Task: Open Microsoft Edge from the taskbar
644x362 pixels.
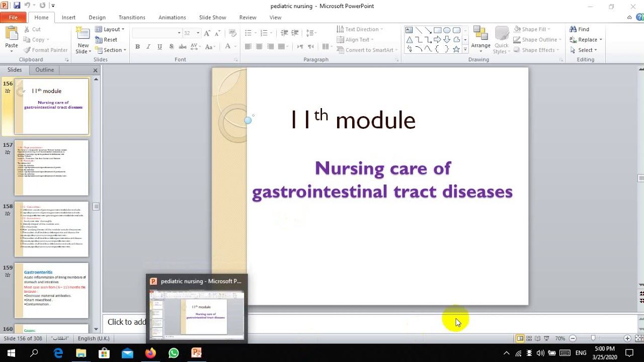Action: coord(58,353)
